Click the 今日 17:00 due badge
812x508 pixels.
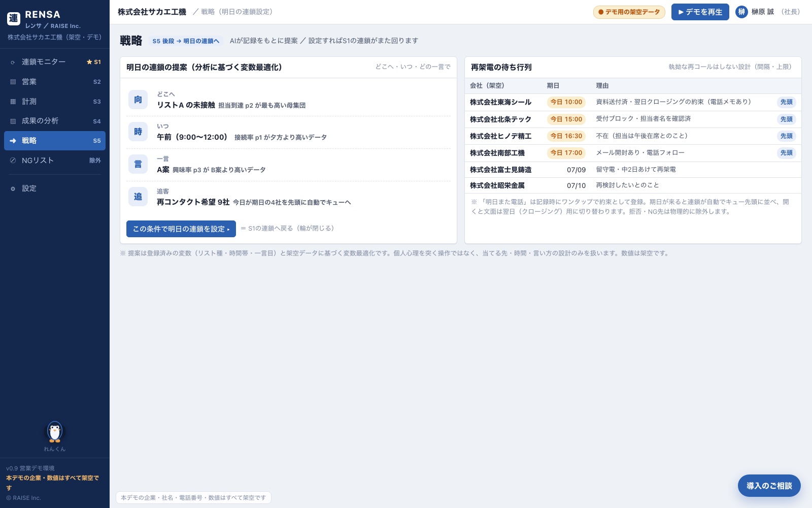point(566,153)
